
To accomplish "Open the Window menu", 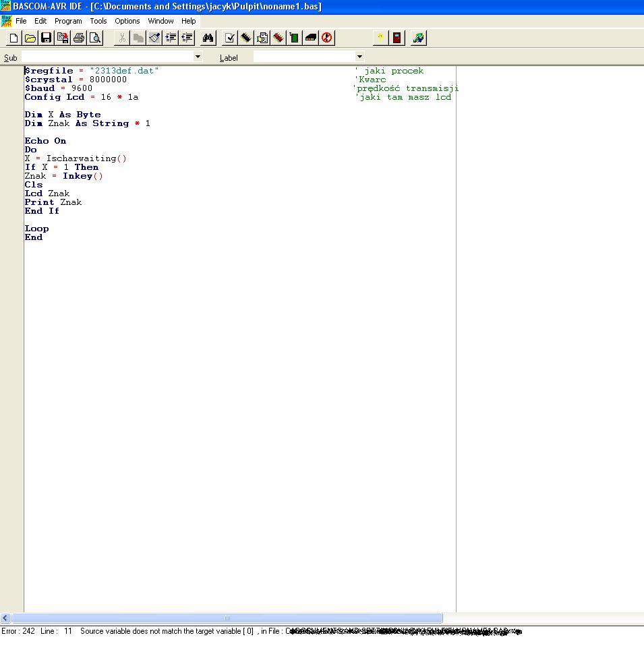I will point(161,21).
